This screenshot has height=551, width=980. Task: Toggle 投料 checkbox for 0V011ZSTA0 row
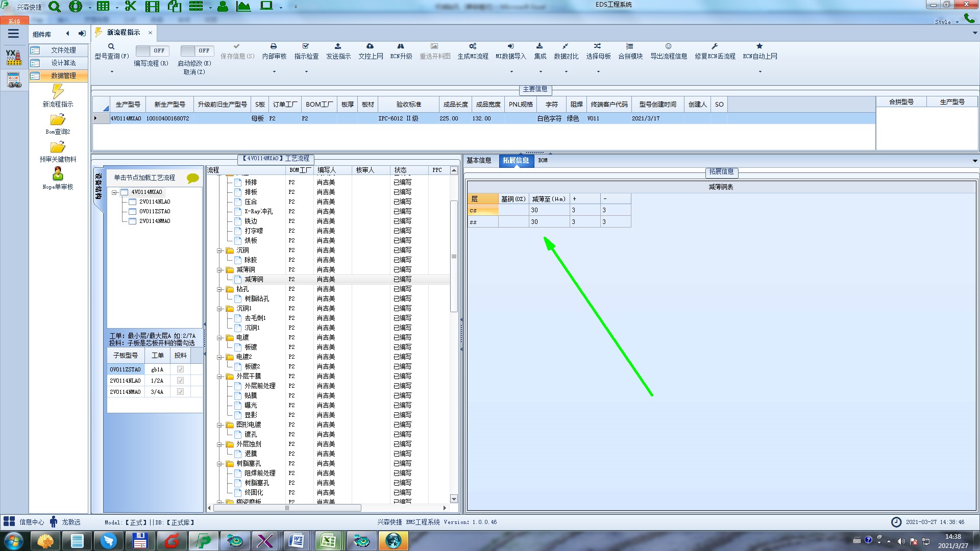click(x=180, y=369)
